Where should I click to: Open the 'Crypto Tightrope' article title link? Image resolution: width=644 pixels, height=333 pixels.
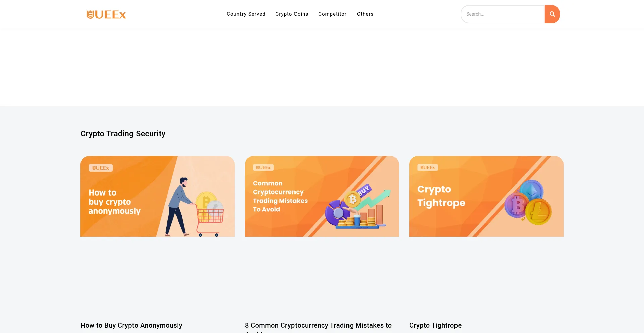click(435, 325)
